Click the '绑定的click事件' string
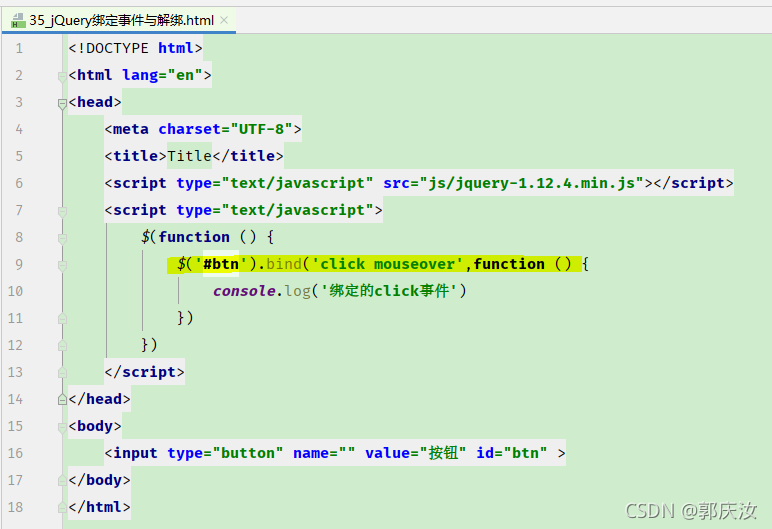This screenshot has width=772, height=529. pos(389,291)
